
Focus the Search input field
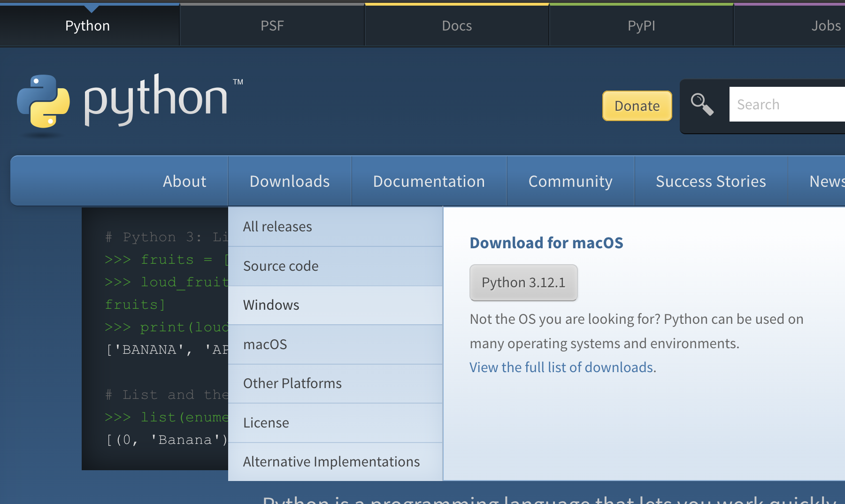[x=787, y=104]
